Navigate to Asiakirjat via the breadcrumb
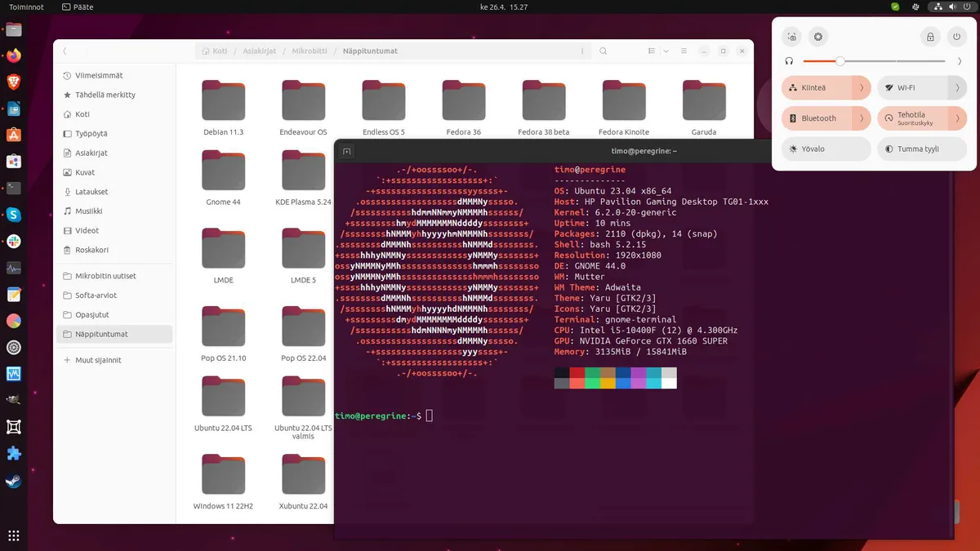Image resolution: width=980 pixels, height=551 pixels. [x=259, y=50]
